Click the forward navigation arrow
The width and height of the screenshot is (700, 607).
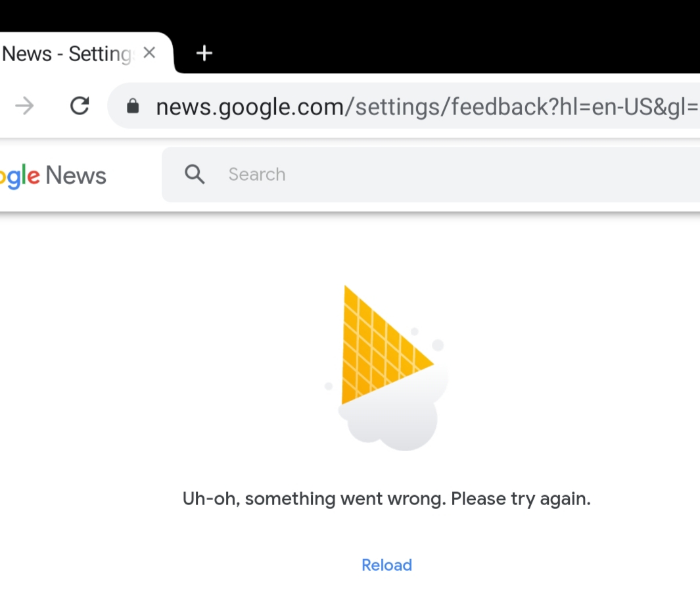(24, 106)
